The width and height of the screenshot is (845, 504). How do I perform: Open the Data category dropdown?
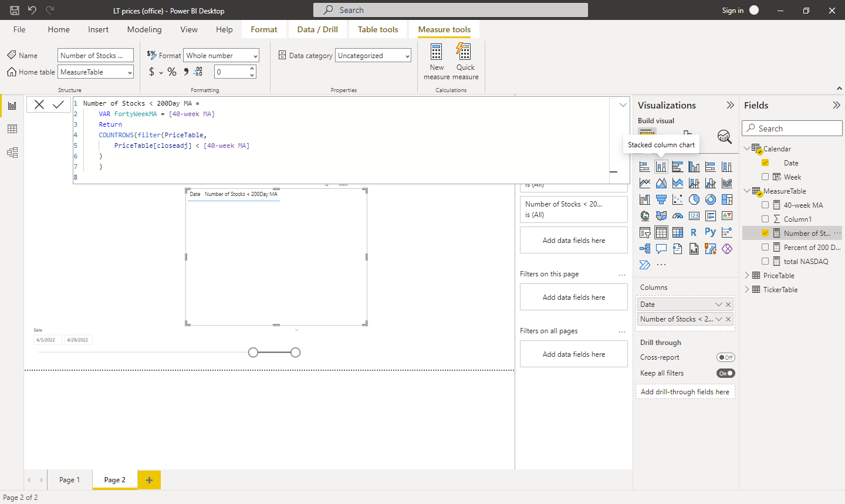pyautogui.click(x=373, y=56)
